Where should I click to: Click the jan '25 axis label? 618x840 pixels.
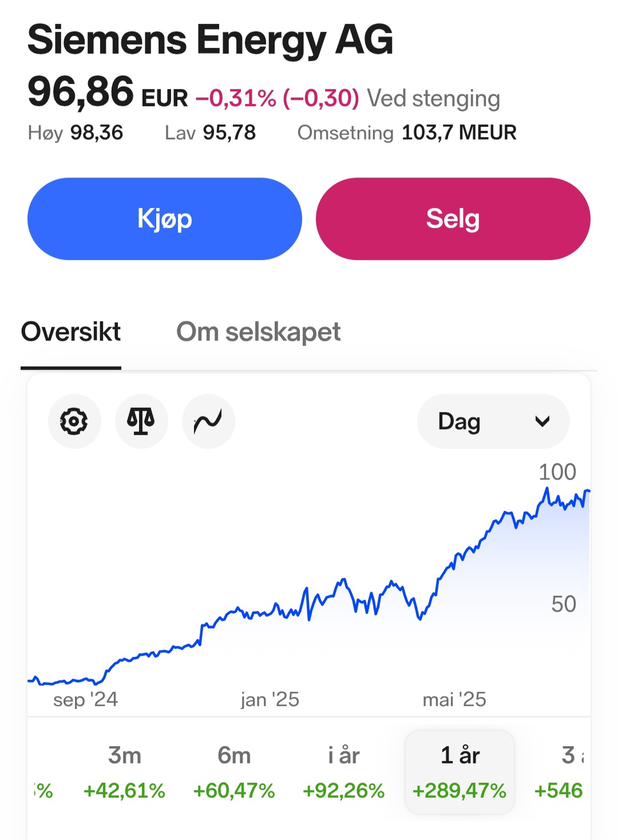point(270,699)
